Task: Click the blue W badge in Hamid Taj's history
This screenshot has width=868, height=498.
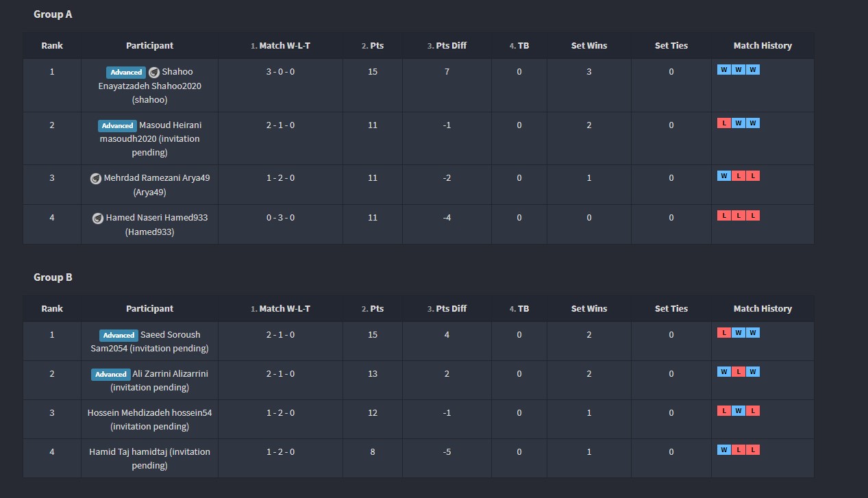Action: pos(723,450)
